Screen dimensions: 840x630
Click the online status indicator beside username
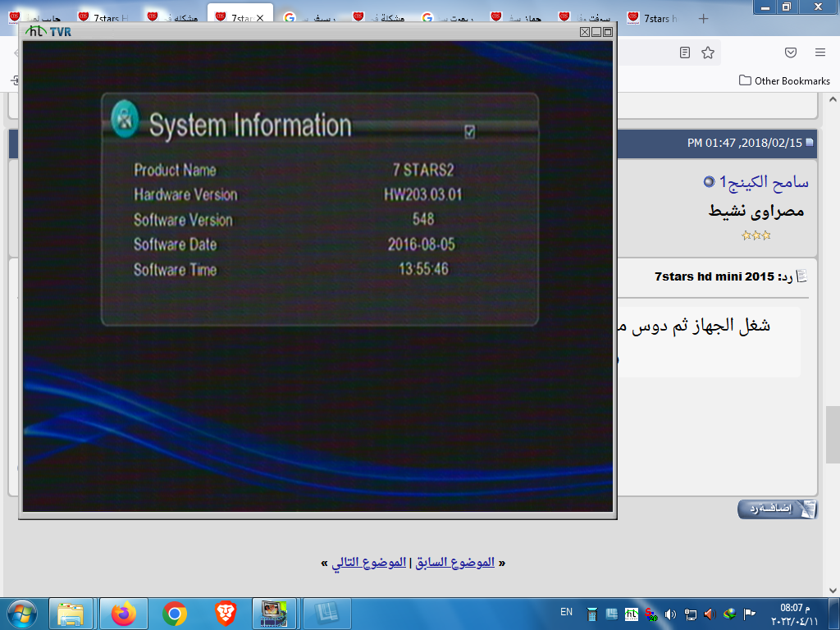(x=709, y=181)
